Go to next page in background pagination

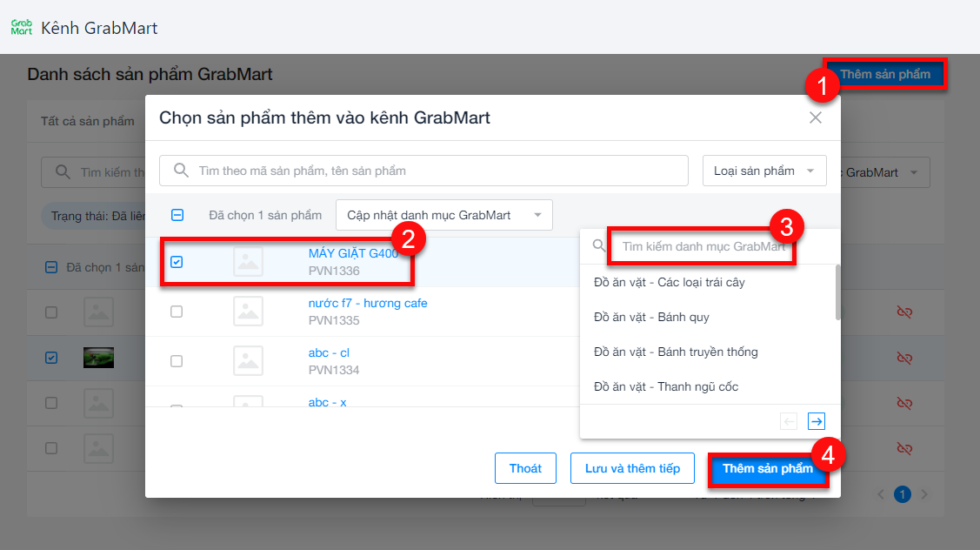(x=924, y=494)
